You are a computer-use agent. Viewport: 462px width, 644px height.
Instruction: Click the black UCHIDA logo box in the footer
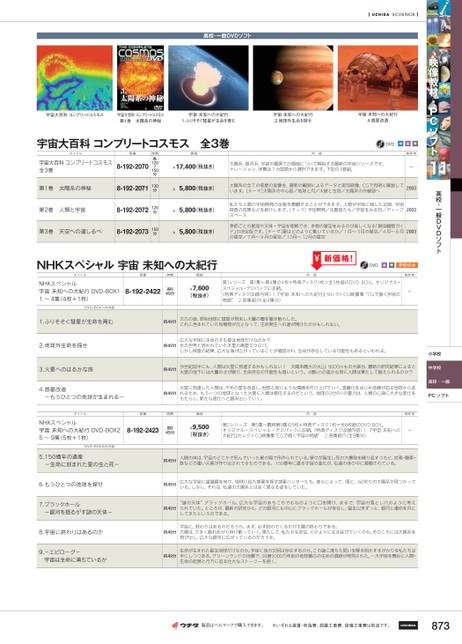click(x=408, y=625)
